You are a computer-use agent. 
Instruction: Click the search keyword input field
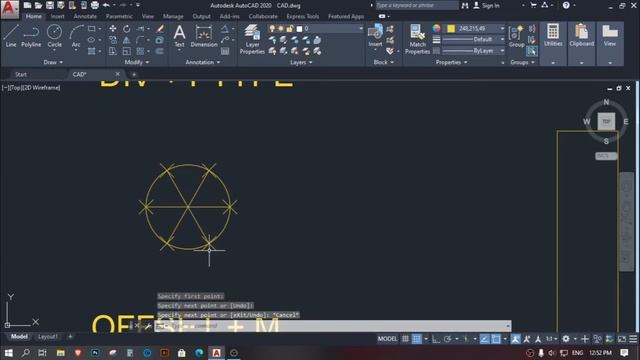[x=417, y=5]
